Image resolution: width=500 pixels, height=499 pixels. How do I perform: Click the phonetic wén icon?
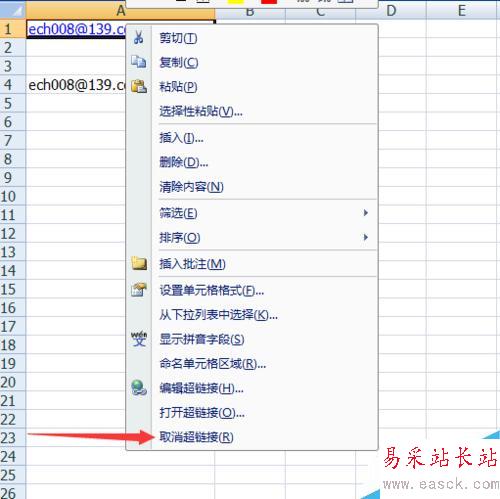[x=139, y=339]
